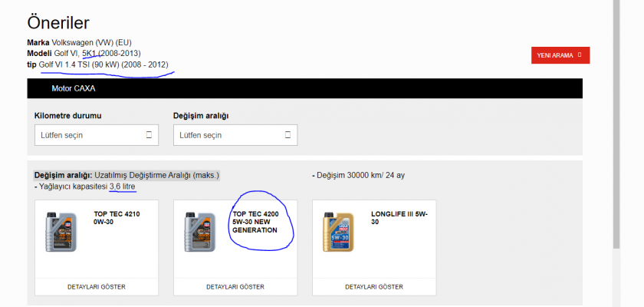644x307 pixels.
Task: Click the LONGLIFE III 5W-30 product title
Action: point(399,218)
